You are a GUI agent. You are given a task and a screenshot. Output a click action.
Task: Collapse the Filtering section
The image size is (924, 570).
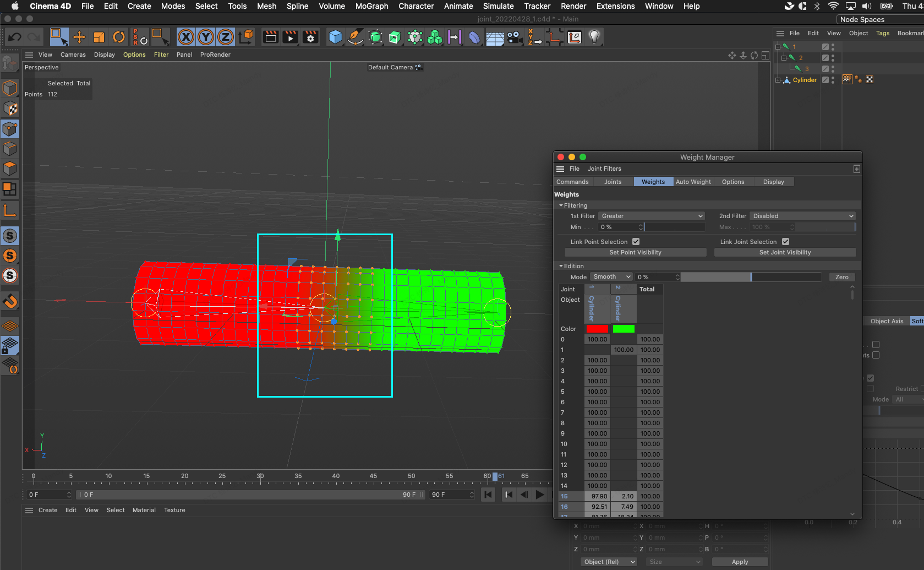tap(561, 205)
